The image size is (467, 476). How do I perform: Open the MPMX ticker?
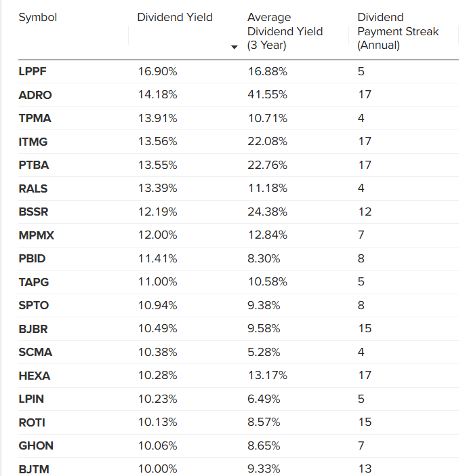click(36, 235)
